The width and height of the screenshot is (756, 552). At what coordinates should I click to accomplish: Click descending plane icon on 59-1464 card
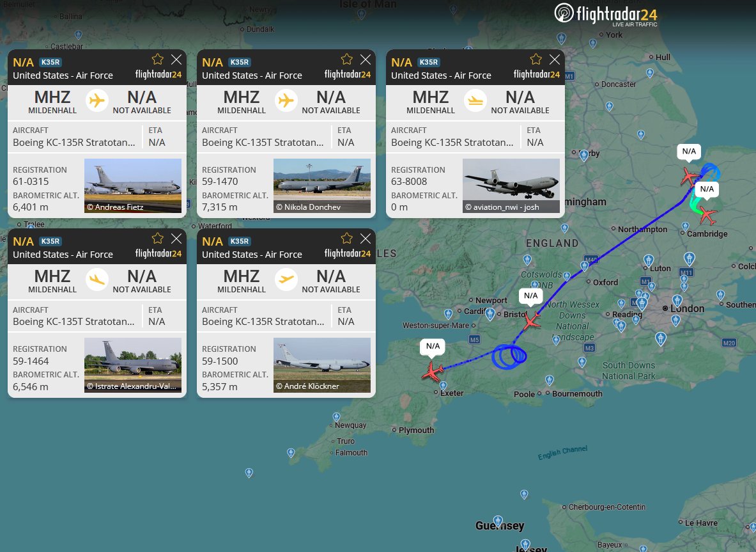tap(97, 280)
